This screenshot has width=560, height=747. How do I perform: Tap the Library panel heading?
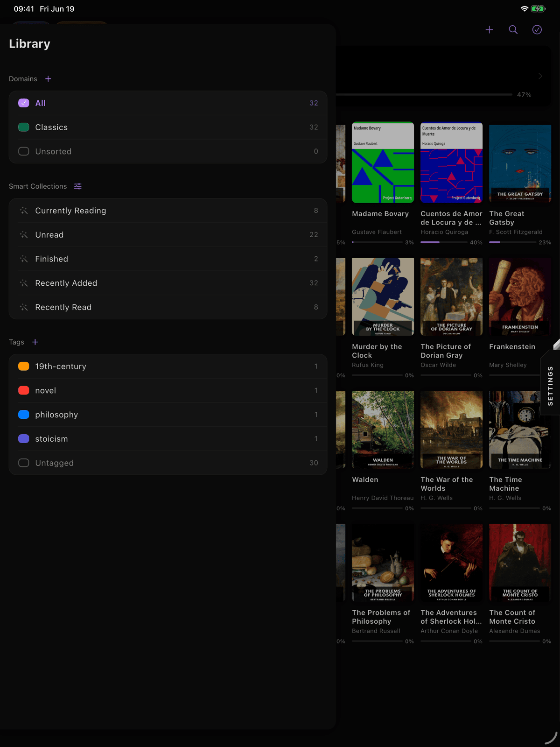[x=29, y=44]
